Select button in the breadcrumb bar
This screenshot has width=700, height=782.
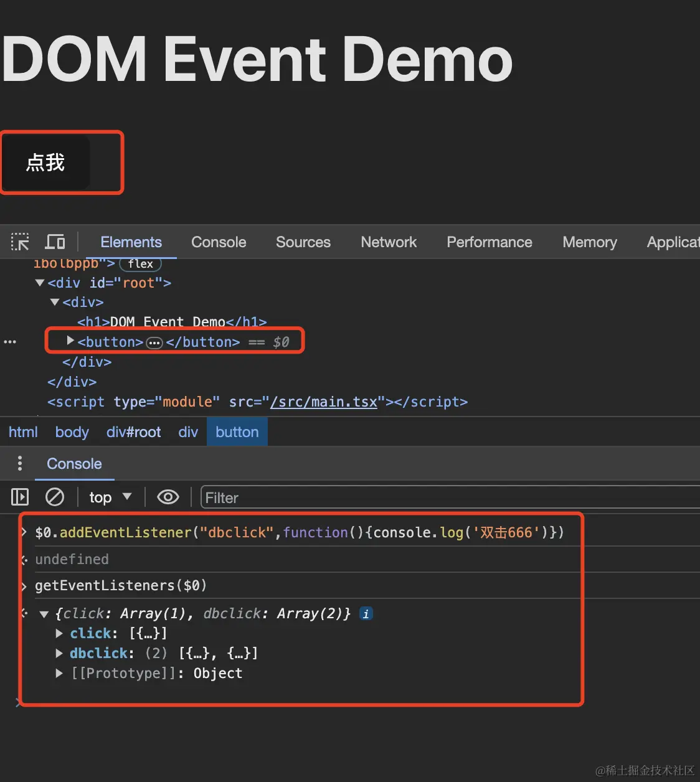[237, 432]
